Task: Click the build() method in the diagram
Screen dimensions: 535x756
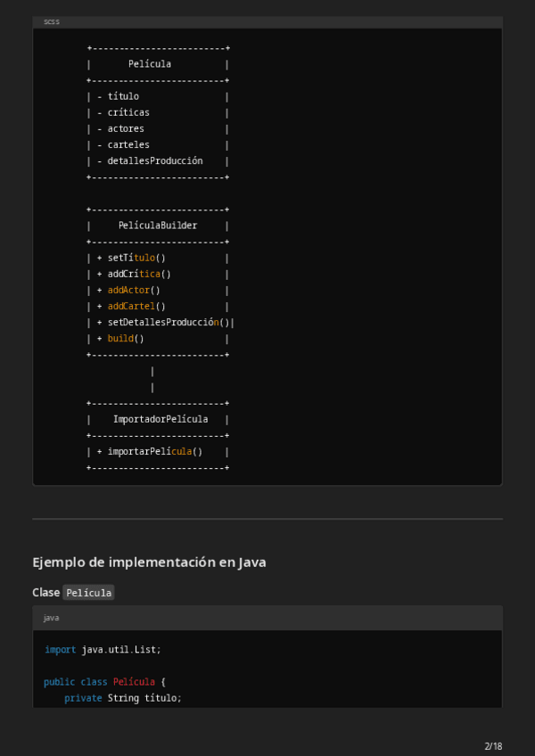Action: tap(126, 339)
